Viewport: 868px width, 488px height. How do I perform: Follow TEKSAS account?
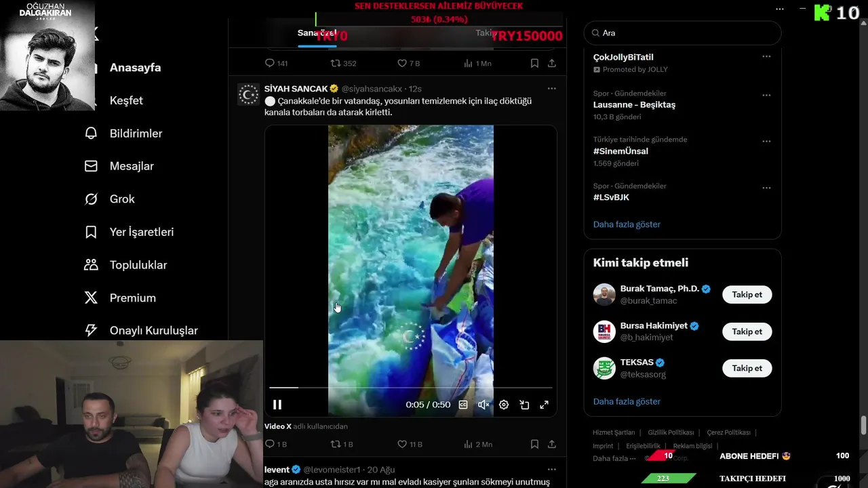747,368
